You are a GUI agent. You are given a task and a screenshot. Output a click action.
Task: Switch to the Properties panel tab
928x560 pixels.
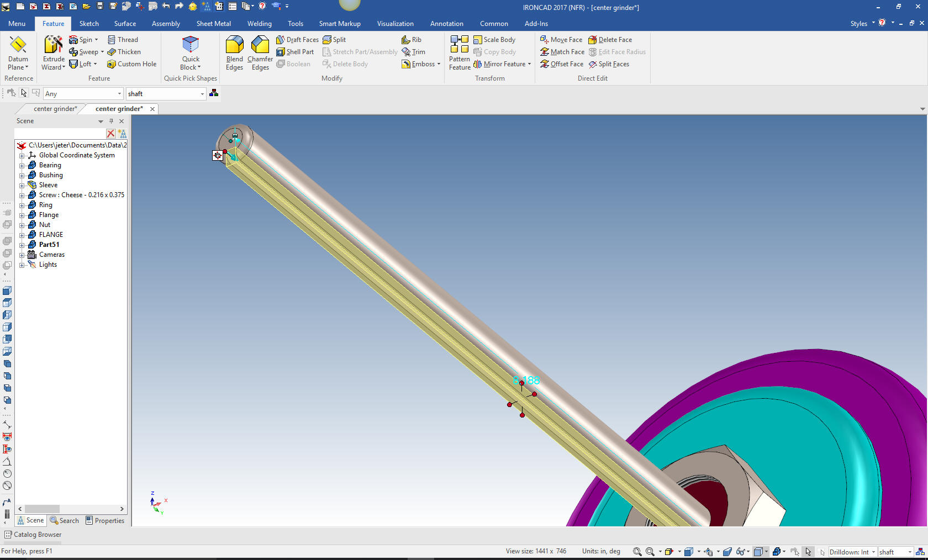tap(105, 521)
